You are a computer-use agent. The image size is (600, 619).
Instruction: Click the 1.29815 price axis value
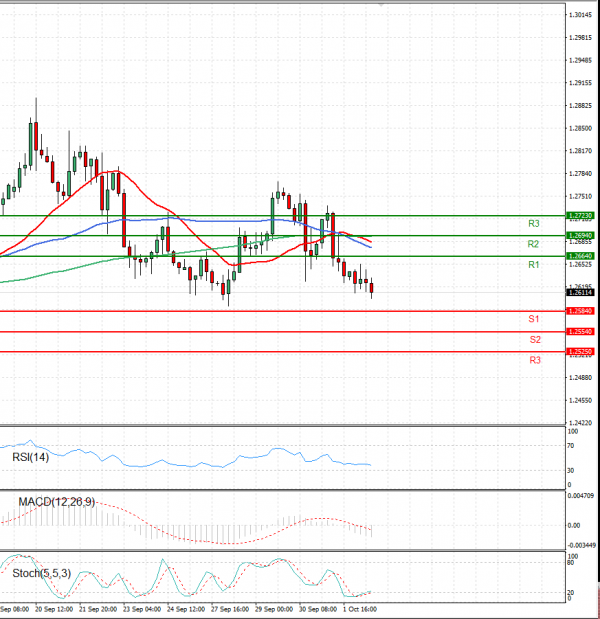pyautogui.click(x=580, y=38)
